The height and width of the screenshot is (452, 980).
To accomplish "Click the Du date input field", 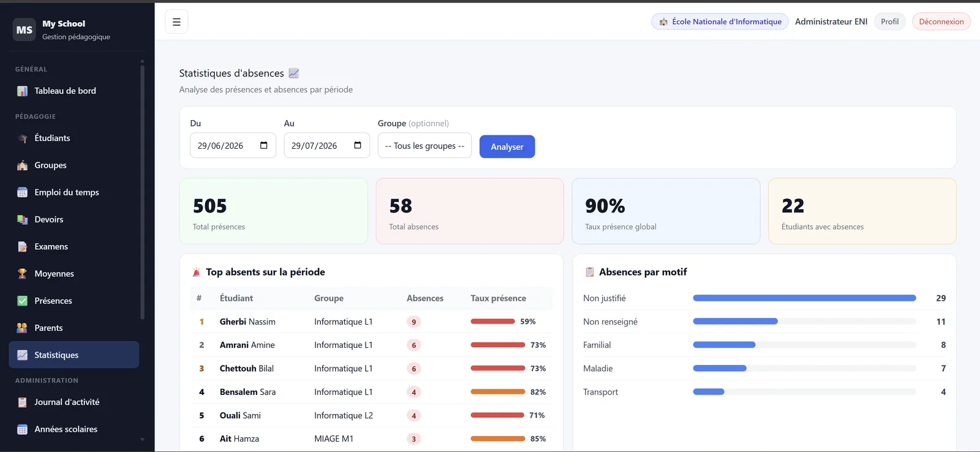I will click(x=233, y=146).
